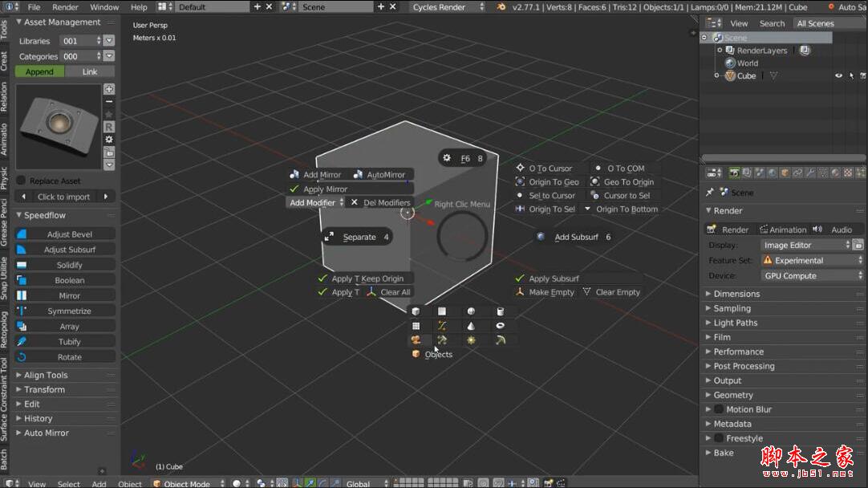The height and width of the screenshot is (488, 868).
Task: Add a monkey head from the pie menu icons
Action: [416, 340]
